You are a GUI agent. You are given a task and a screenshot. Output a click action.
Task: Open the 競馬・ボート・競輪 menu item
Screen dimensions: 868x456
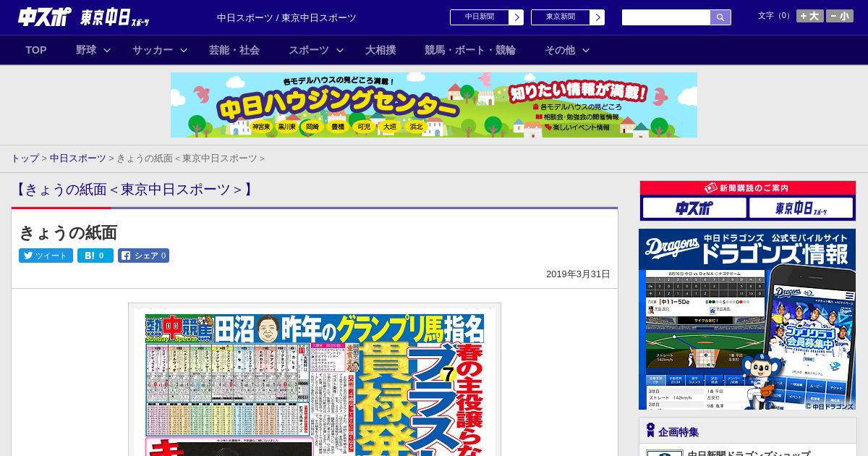470,50
